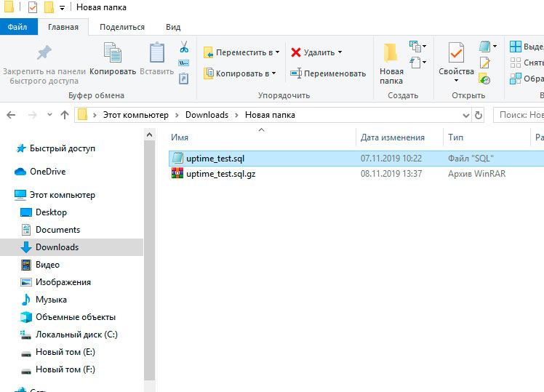The image size is (544, 392).
Task: Click the Quick Access Toolbar properties icon
Action: 33,7
